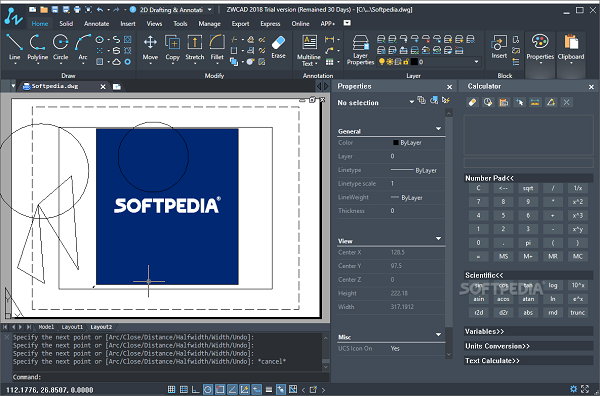The width and height of the screenshot is (600, 396).
Task: Activate the Fillet tool
Action: pos(217,47)
